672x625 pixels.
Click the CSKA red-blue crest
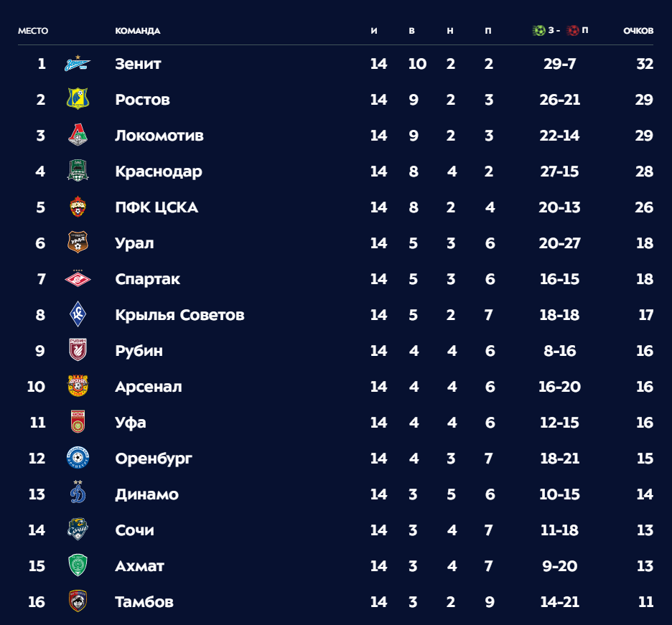point(78,207)
